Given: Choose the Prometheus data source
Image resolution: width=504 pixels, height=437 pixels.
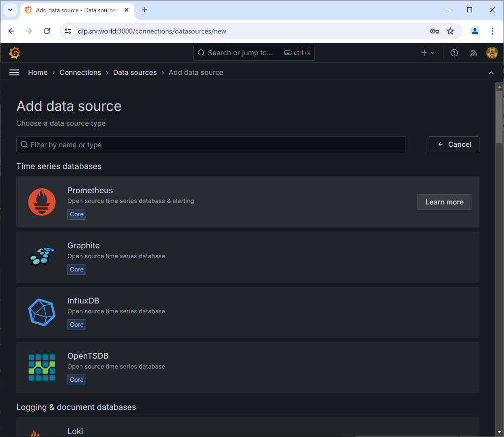Looking at the screenshot, I should click(248, 202).
